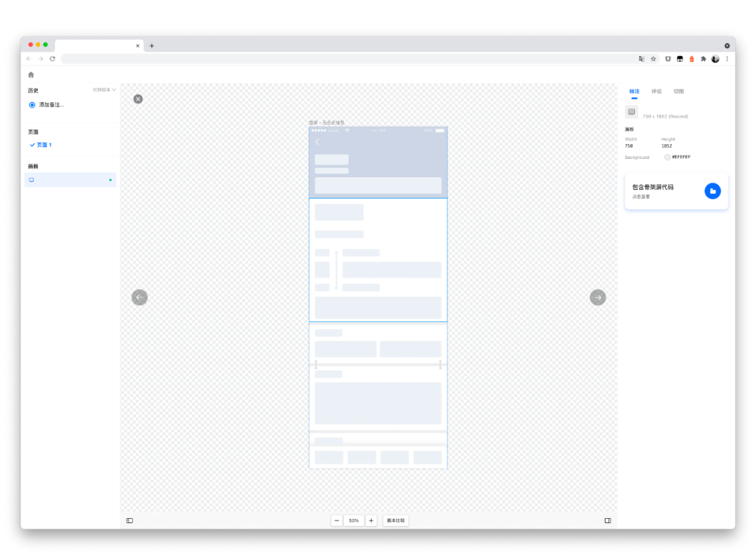Click the artboard title label above the mockup
The image size is (756, 556).
click(326, 123)
